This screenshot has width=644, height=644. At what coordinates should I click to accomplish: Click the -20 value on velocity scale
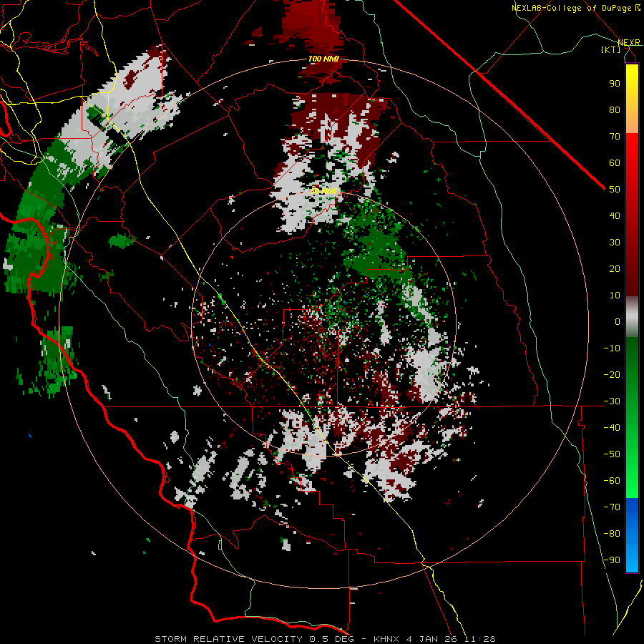pyautogui.click(x=612, y=375)
